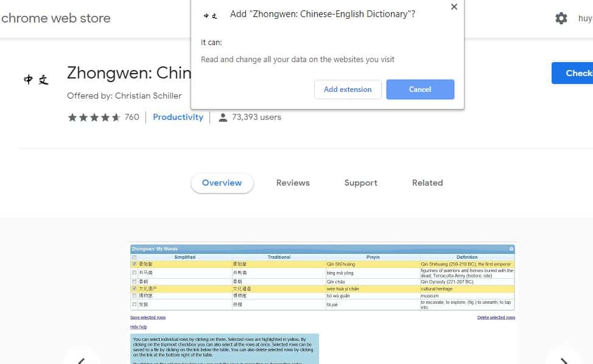593x364 pixels.
Task: Open the Related tab
Action: click(427, 183)
